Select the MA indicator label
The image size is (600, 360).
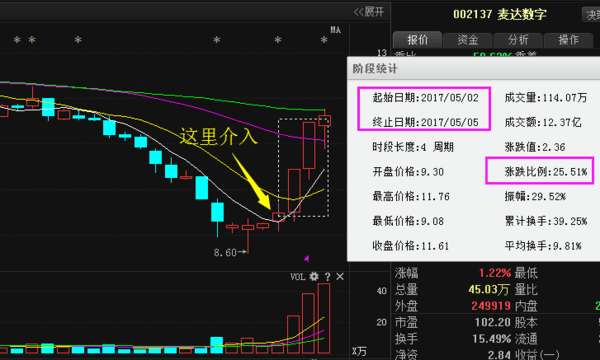click(336, 29)
